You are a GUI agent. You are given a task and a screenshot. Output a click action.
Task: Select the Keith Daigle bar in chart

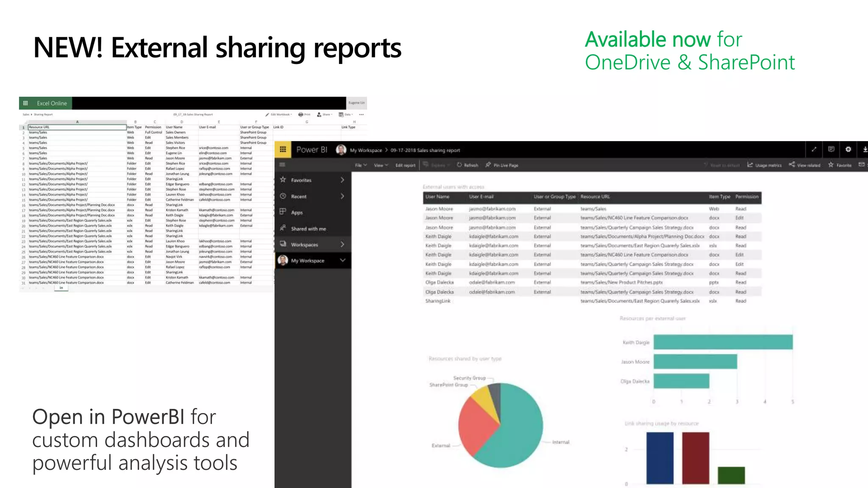coord(723,342)
